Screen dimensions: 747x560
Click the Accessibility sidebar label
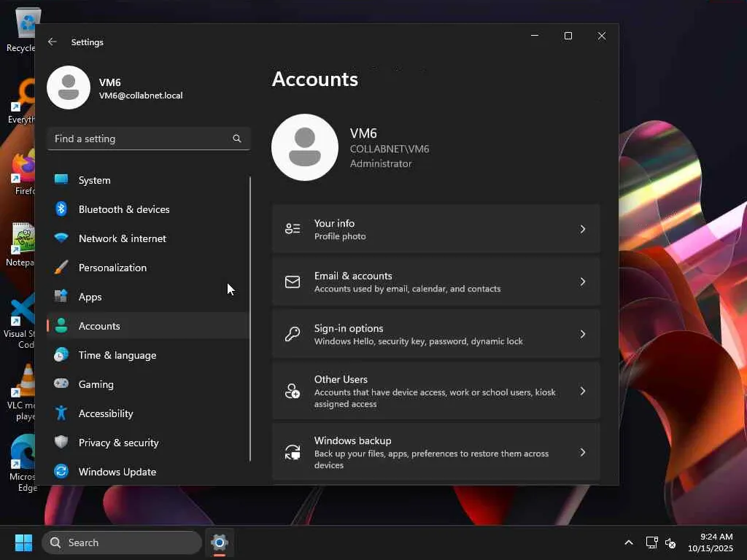point(106,413)
